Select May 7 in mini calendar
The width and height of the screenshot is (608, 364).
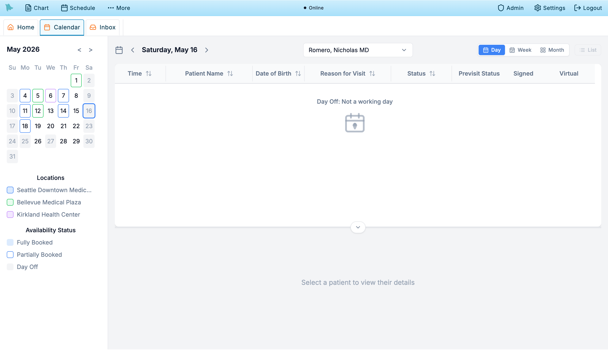[63, 96]
